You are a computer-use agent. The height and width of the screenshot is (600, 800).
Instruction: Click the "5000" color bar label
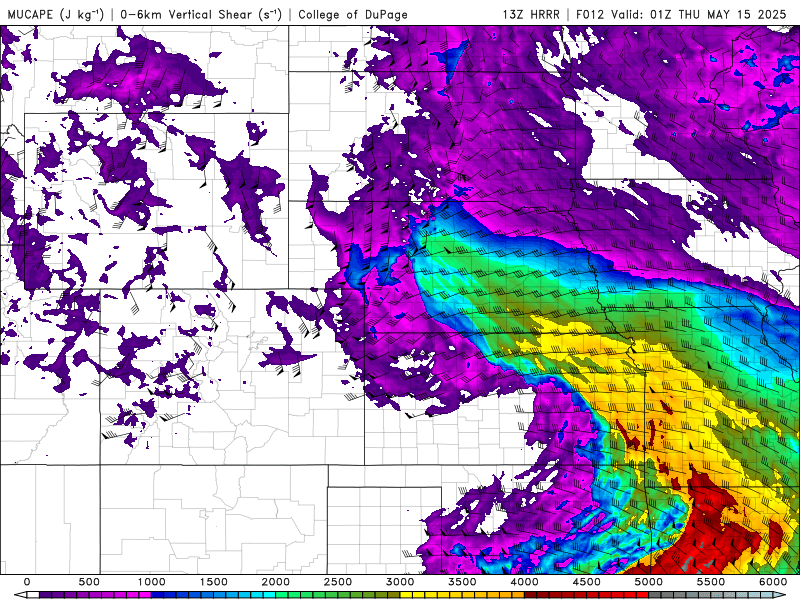648,582
